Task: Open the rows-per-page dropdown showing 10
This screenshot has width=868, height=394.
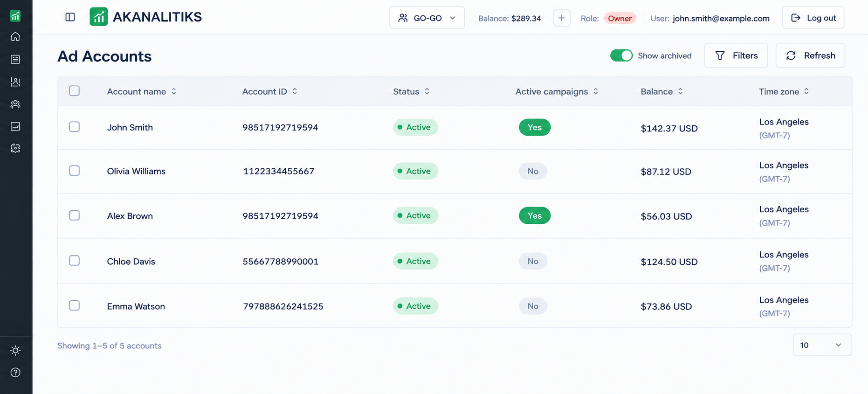Action: click(x=822, y=345)
